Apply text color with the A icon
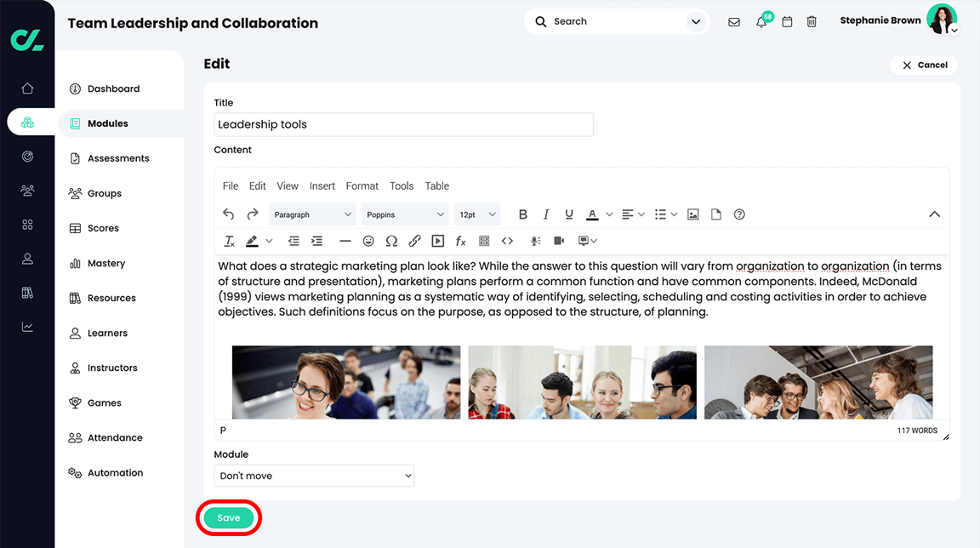 (592, 214)
